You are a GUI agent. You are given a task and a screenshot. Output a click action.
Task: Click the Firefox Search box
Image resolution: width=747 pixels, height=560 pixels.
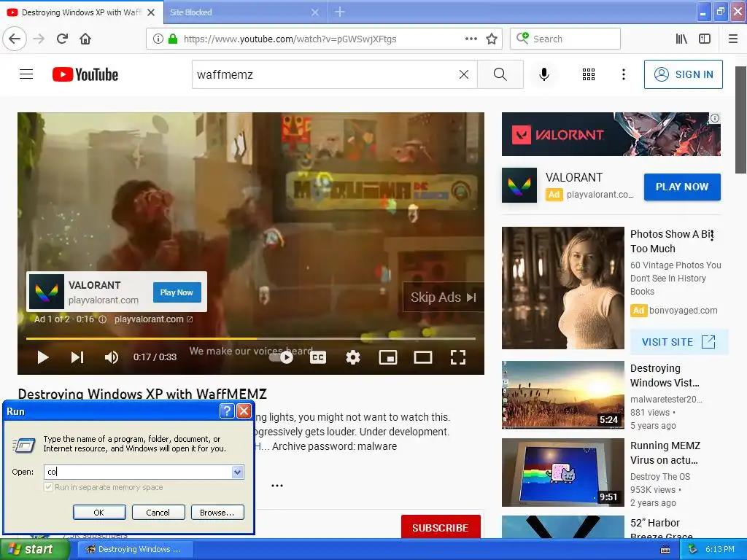[x=565, y=39]
